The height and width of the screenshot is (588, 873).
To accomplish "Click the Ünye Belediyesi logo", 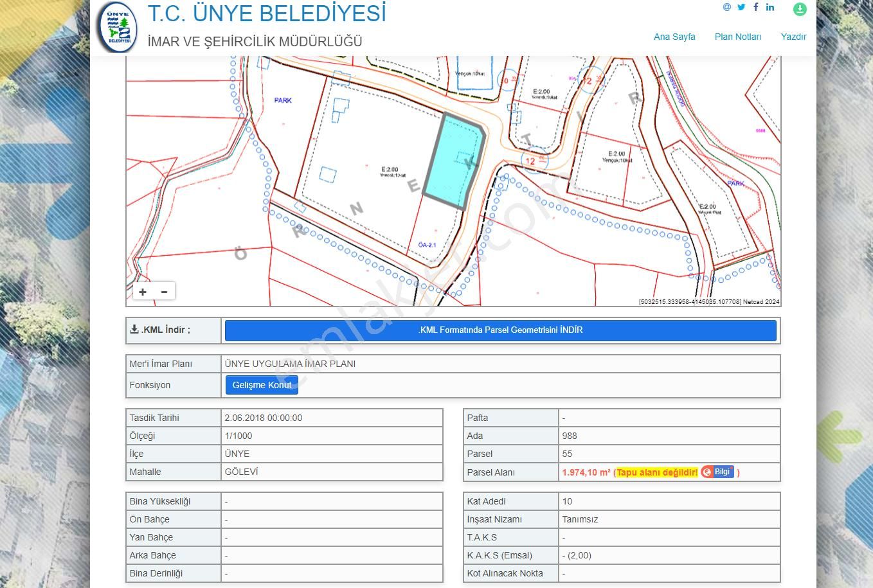I will click(x=117, y=27).
